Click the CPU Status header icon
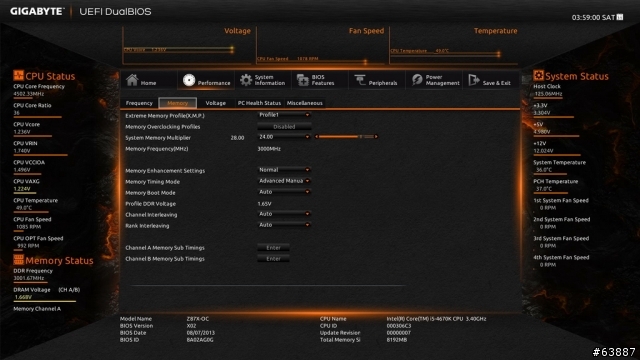The height and width of the screenshot is (360, 640). (x=18, y=76)
